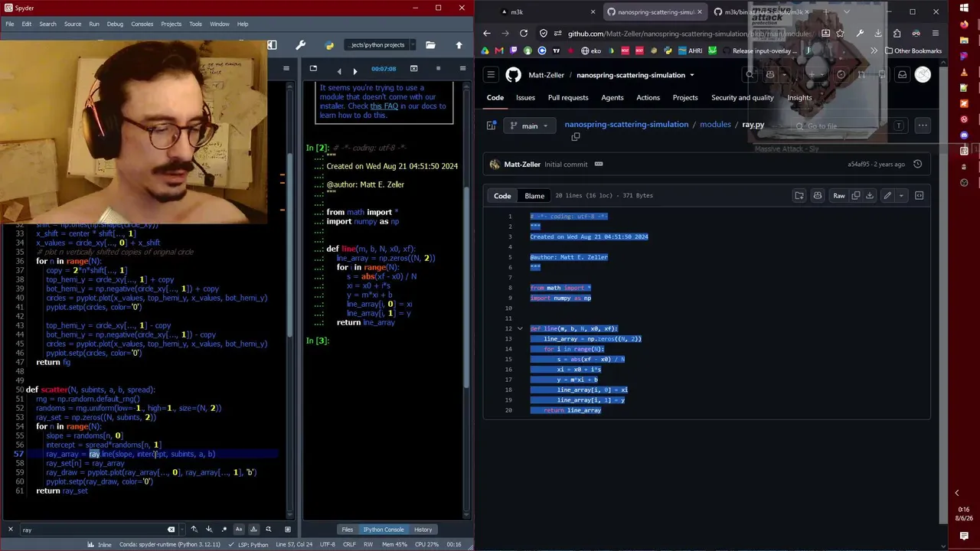Show the replace panel in find bar
980x551 pixels.
tap(268, 530)
